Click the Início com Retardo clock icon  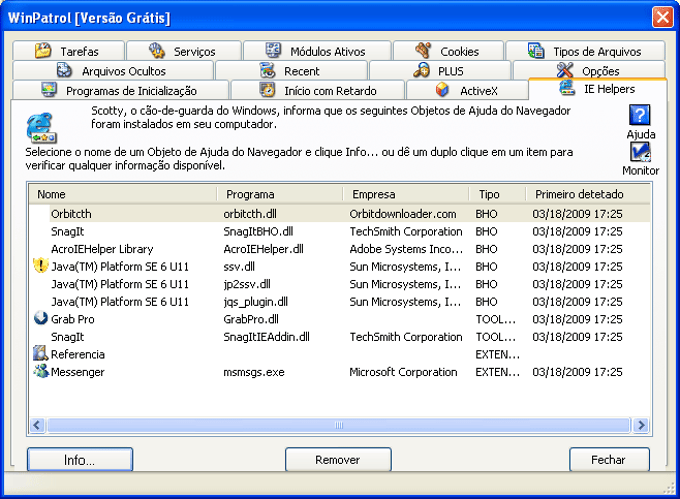click(x=267, y=90)
